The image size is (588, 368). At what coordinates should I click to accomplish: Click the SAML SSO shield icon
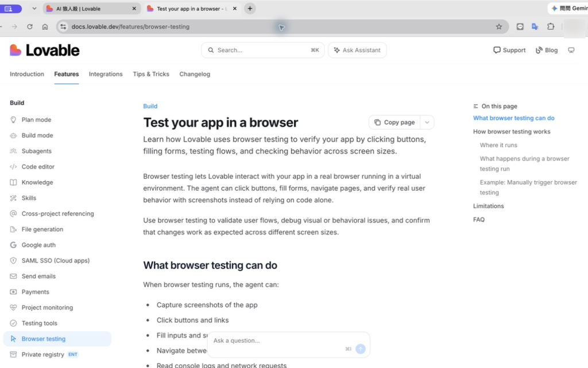13,260
